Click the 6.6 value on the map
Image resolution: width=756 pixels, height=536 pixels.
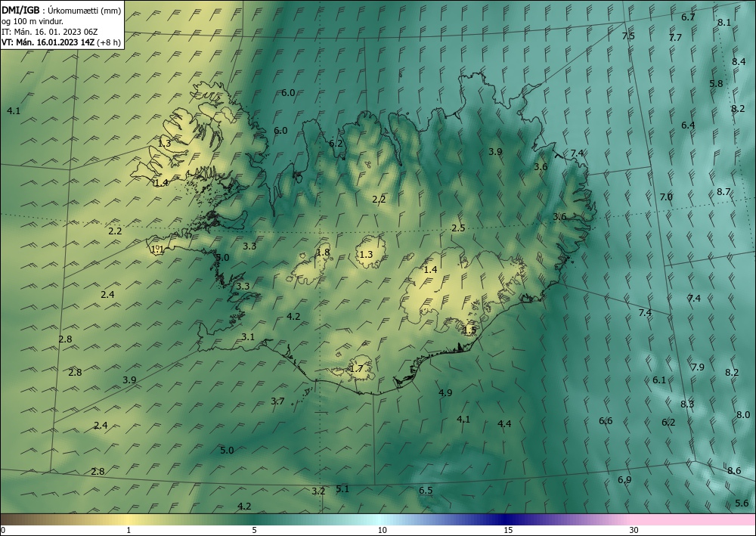[x=606, y=421]
